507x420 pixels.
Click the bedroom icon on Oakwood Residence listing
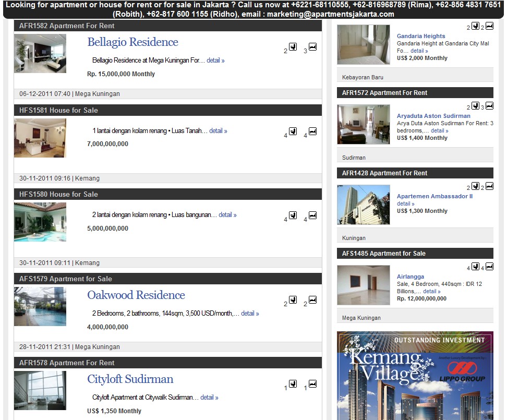coord(312,299)
